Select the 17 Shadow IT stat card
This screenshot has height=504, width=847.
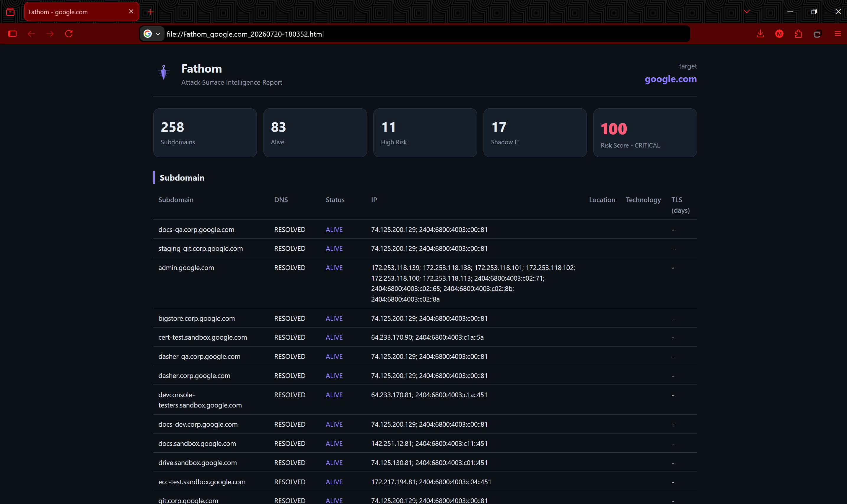pos(535,133)
